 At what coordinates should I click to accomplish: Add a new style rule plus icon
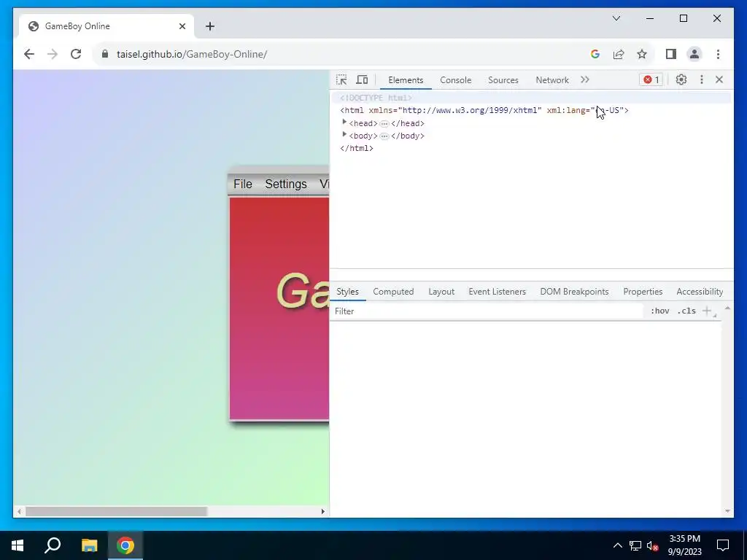[x=707, y=311]
